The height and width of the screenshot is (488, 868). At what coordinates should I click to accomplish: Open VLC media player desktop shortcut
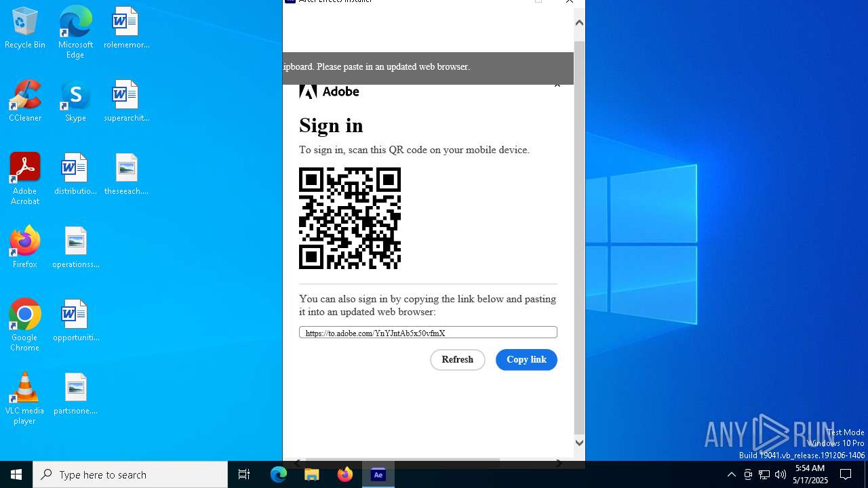click(x=25, y=399)
